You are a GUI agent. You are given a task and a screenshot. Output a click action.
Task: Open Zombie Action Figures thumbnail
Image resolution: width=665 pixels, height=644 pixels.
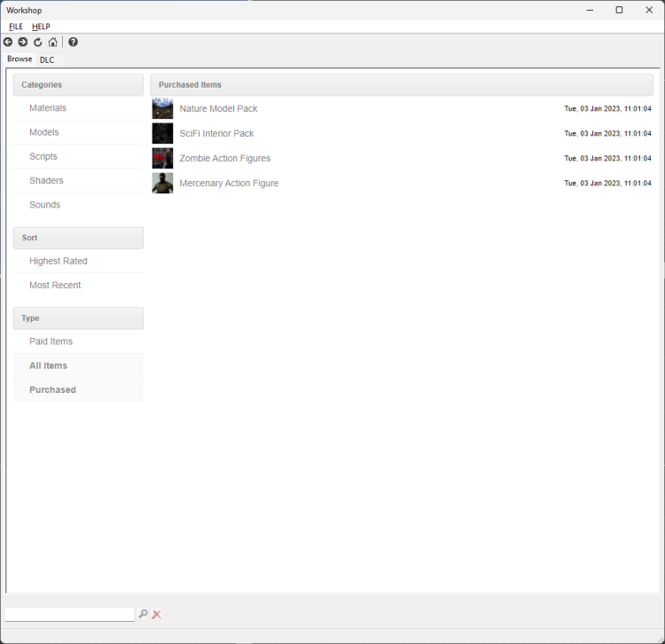coord(163,158)
